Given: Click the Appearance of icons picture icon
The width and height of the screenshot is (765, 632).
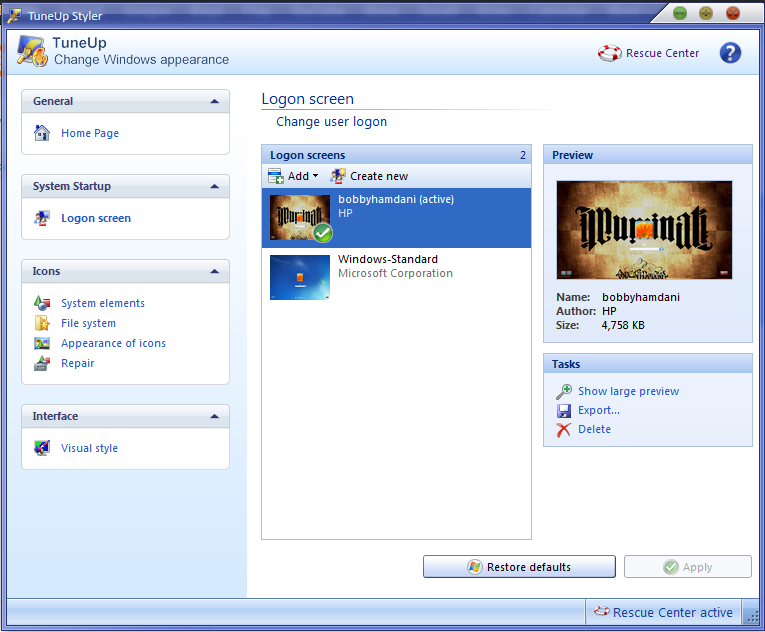Looking at the screenshot, I should point(42,343).
